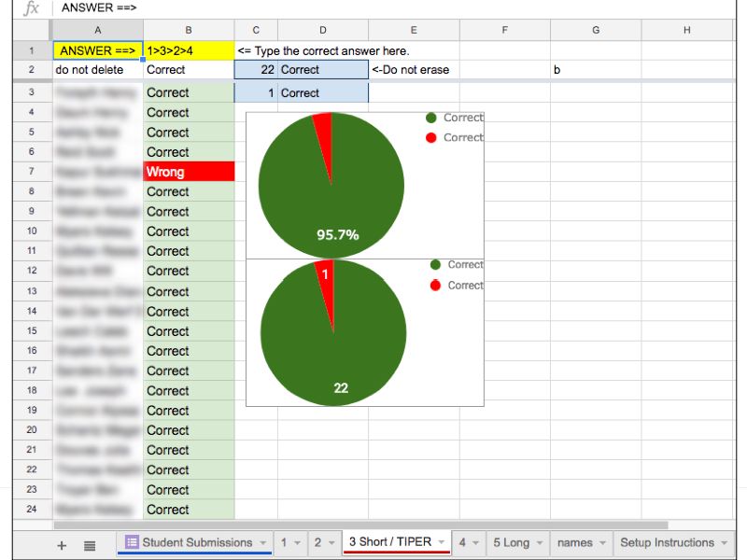Viewport: 747px width, 560px height.
Task: Open the Setup Instructions tab dropdown arrow
Action: pyautogui.click(x=725, y=543)
